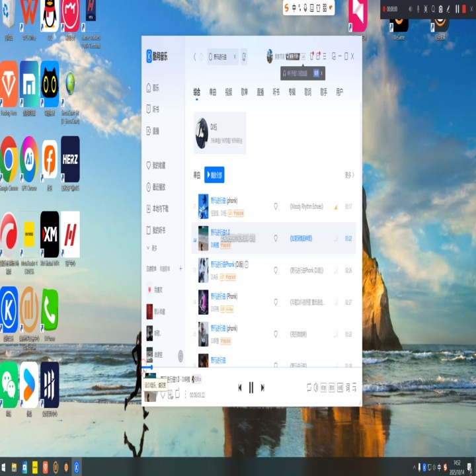476x476 pixels.
Task: Open the DJ artist card thumbnail
Action: click(x=202, y=134)
